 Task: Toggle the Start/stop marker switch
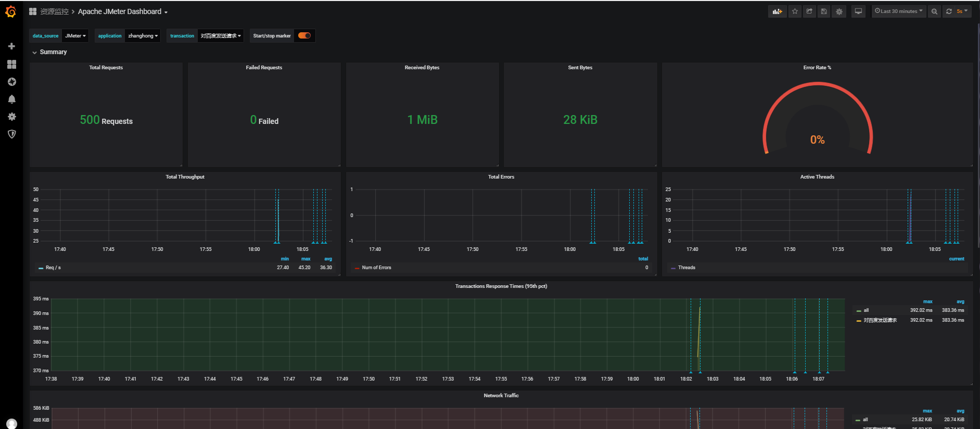coord(304,35)
